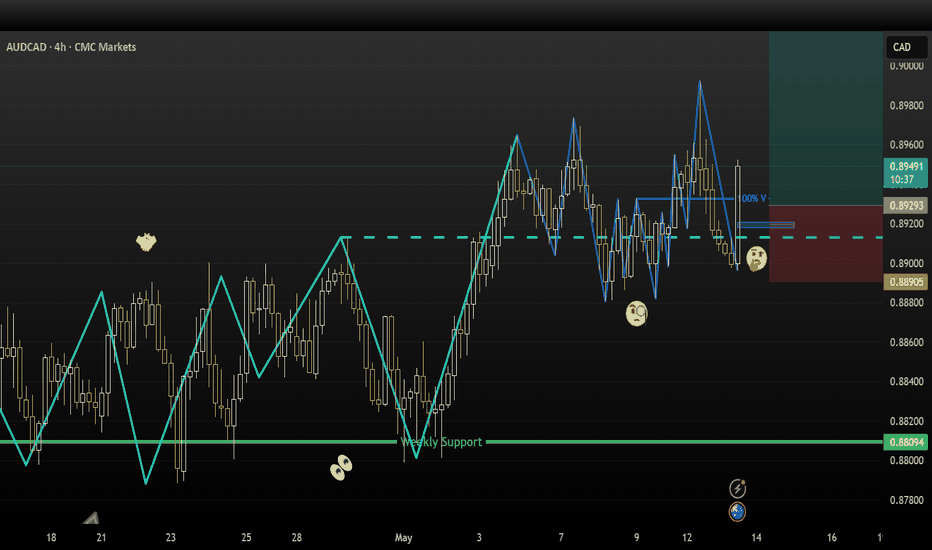The height and width of the screenshot is (550, 932).
Task: Click the date 12 on the time axis
Action: [687, 538]
